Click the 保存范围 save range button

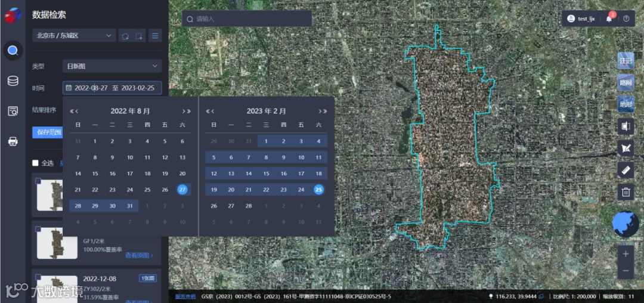coord(48,132)
